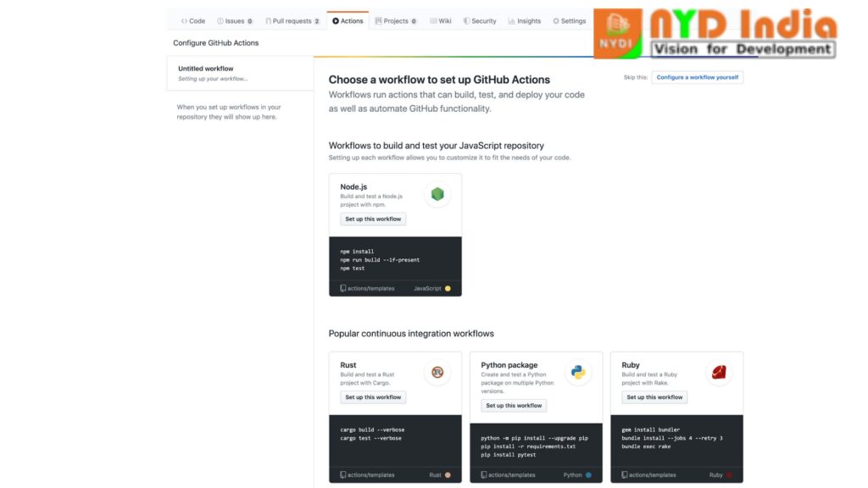Click the Rust language color dot

[x=448, y=474]
